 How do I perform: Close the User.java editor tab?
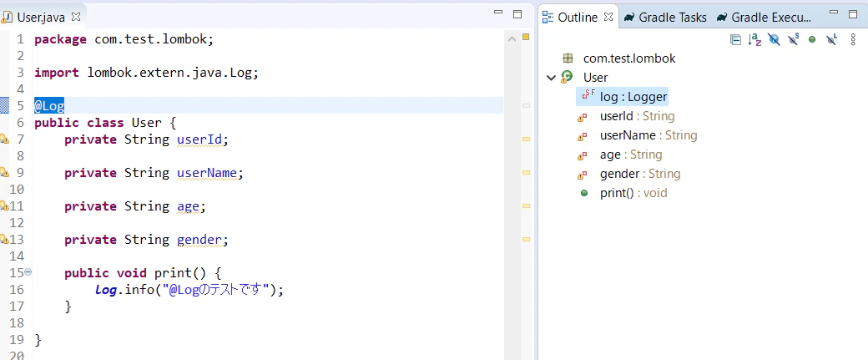tap(76, 17)
